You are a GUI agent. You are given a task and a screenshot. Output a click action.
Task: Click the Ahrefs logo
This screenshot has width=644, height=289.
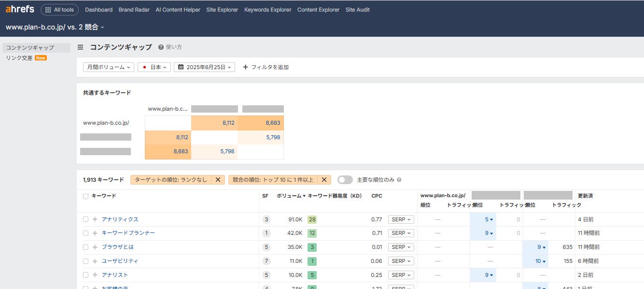20,9
